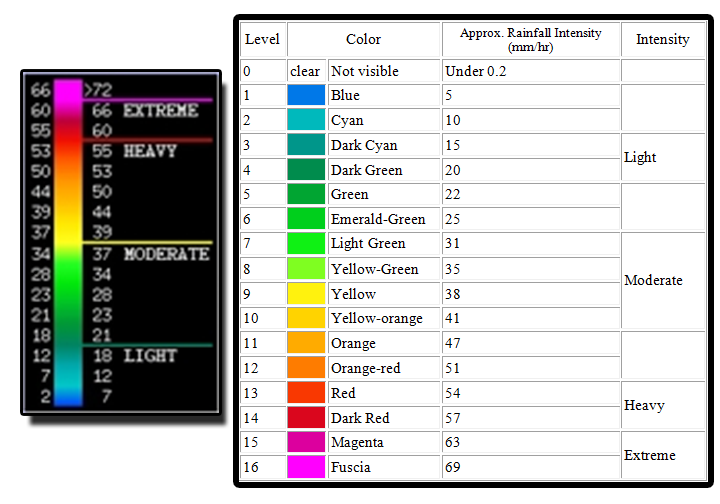The height and width of the screenshot is (504, 720).
Task: Click the HEAVY label in radar legend
Action: (150, 151)
